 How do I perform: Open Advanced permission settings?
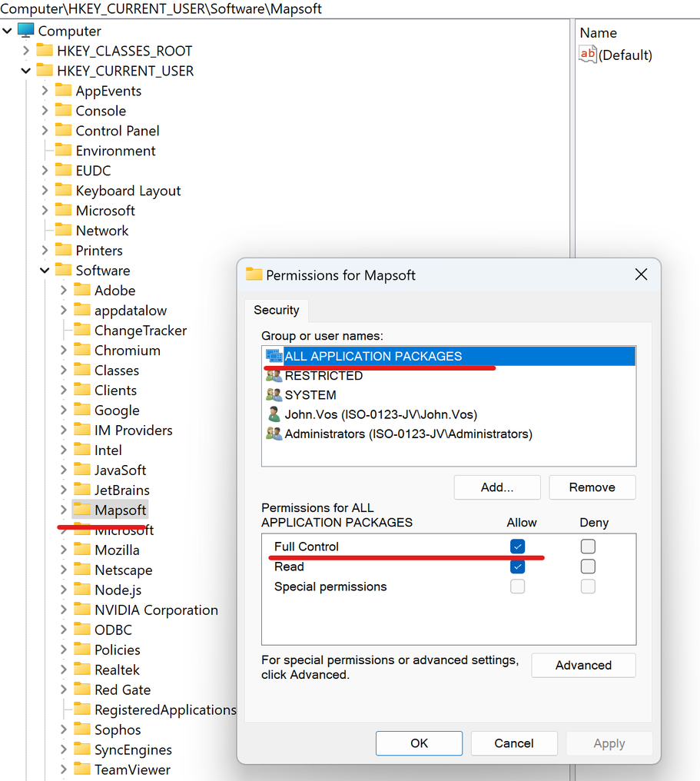point(583,666)
